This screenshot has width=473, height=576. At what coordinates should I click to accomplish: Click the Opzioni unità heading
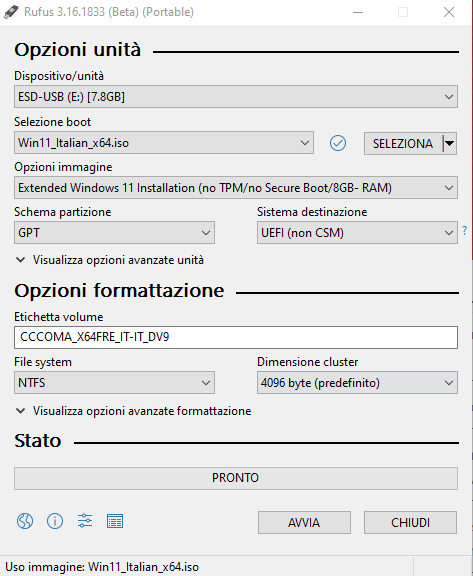click(77, 50)
